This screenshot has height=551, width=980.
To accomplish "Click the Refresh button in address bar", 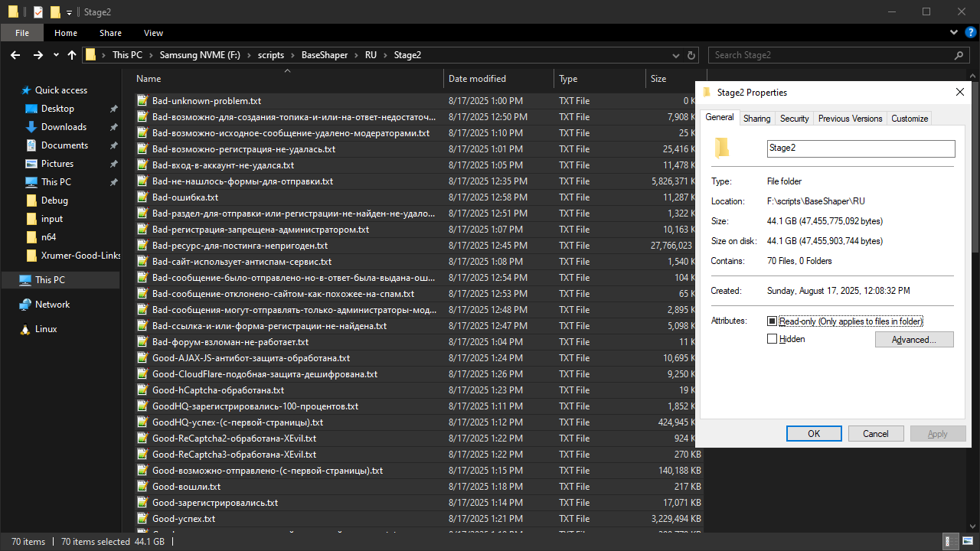I will [691, 55].
